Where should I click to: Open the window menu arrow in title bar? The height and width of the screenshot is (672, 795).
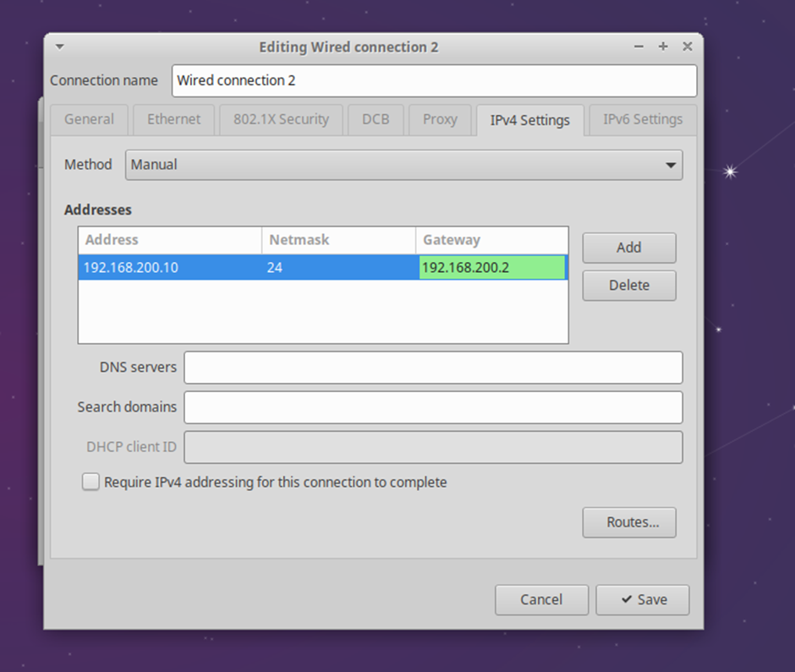[x=59, y=46]
